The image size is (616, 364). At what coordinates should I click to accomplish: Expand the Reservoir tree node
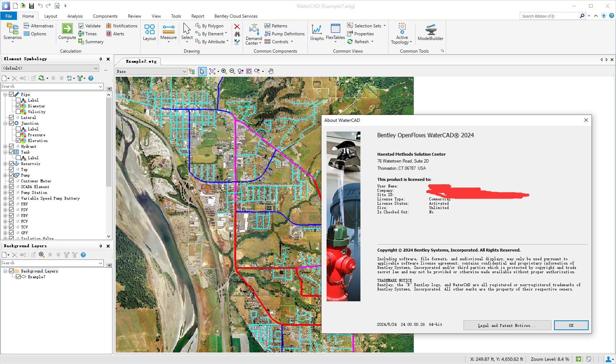(x=5, y=164)
